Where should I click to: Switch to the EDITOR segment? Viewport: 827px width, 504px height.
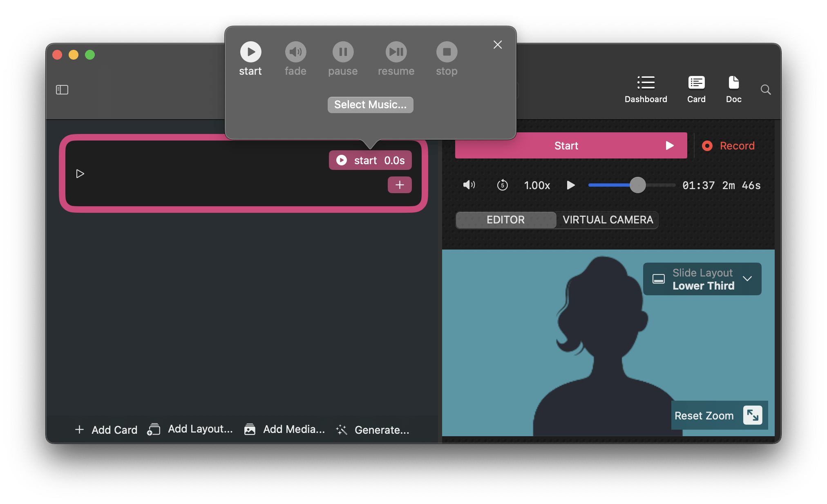tap(505, 220)
